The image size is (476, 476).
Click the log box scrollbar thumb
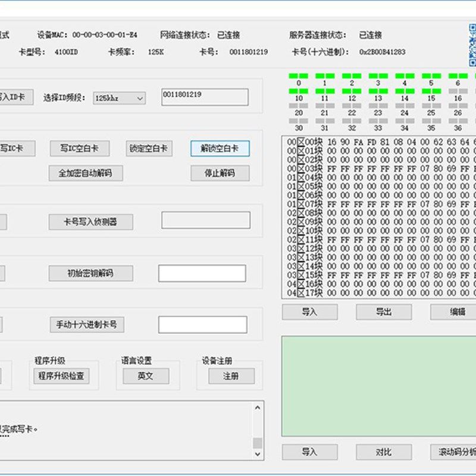click(x=258, y=443)
